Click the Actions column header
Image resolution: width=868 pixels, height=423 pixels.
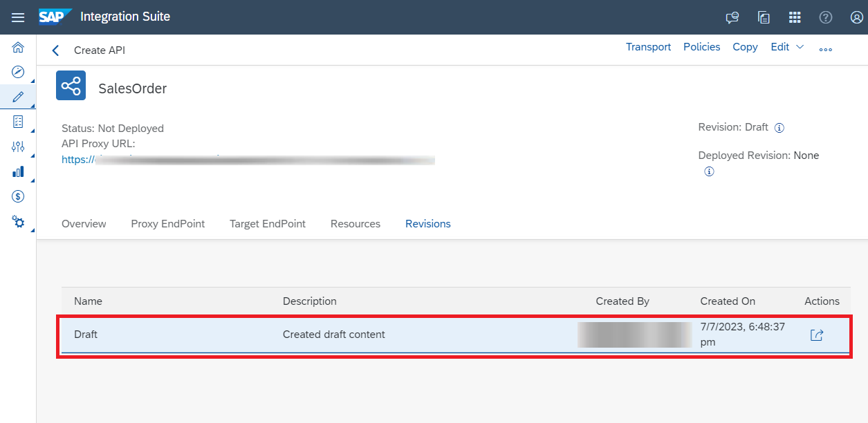click(x=822, y=301)
